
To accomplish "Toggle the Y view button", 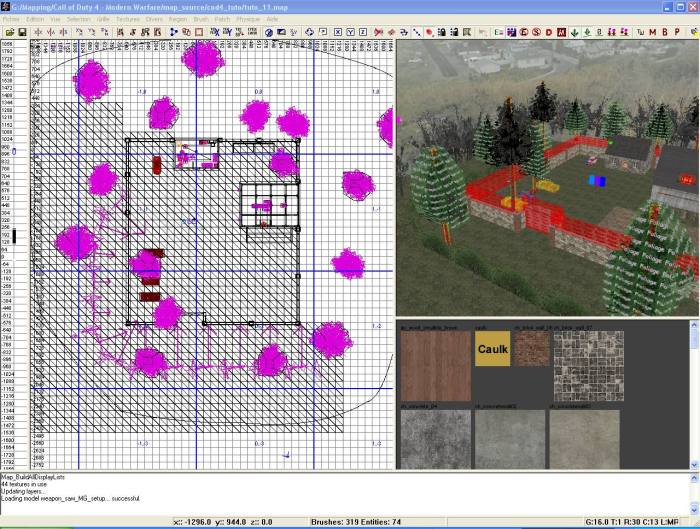I will point(350,32).
